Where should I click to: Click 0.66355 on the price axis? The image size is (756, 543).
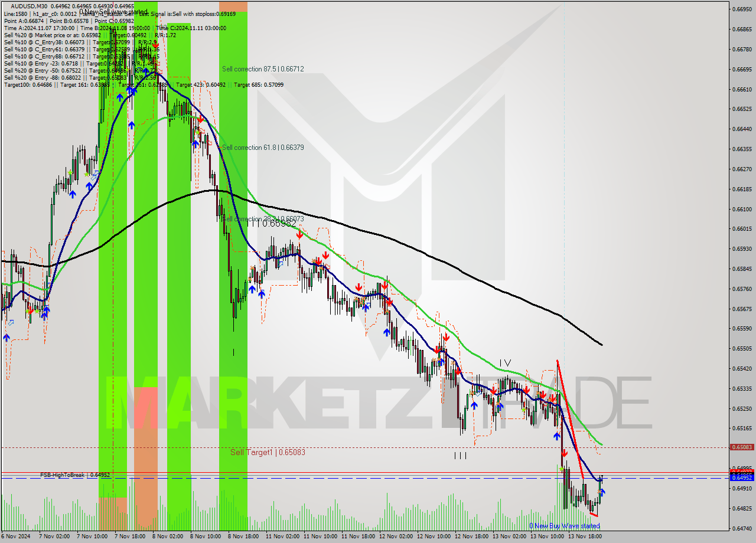point(742,149)
